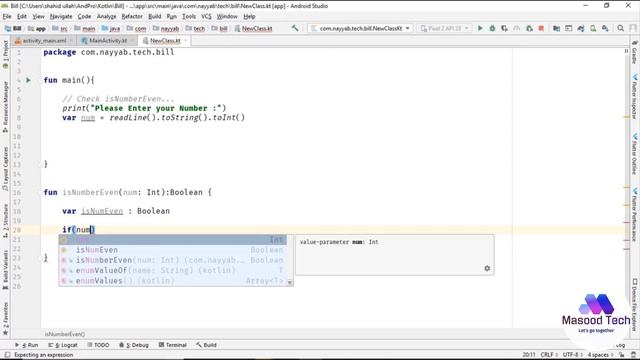Click the Sync Project with Gradle icon
Image resolution: width=640 pixels, height=360 pixels.
pyautogui.click(x=581, y=28)
